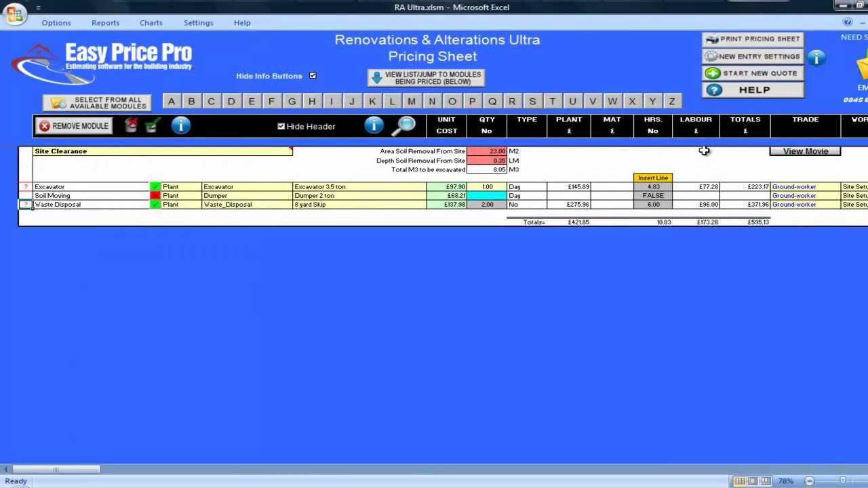Select the cyan quantity cell in the Dumper row
This screenshot has height=488, width=868.
(487, 195)
